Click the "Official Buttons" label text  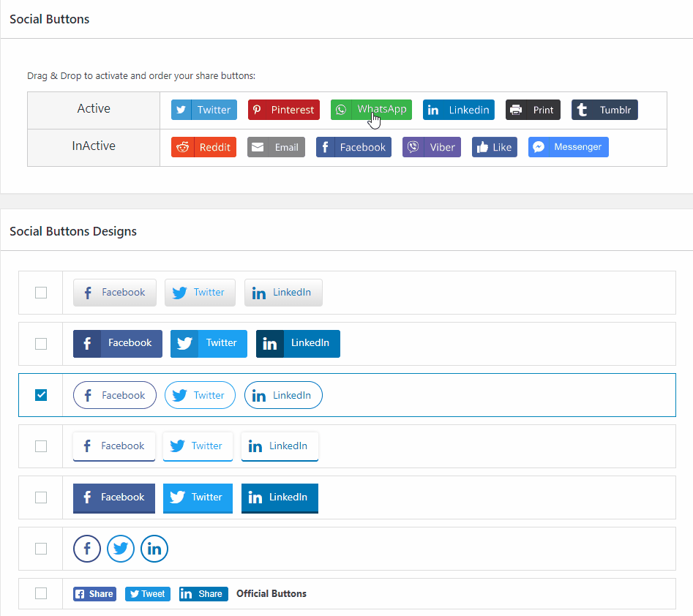click(x=271, y=593)
